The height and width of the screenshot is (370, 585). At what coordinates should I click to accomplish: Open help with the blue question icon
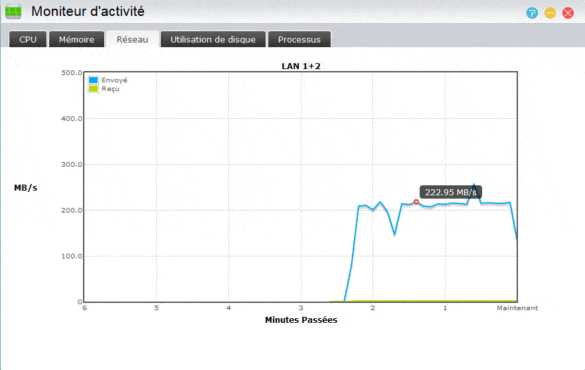tap(532, 13)
